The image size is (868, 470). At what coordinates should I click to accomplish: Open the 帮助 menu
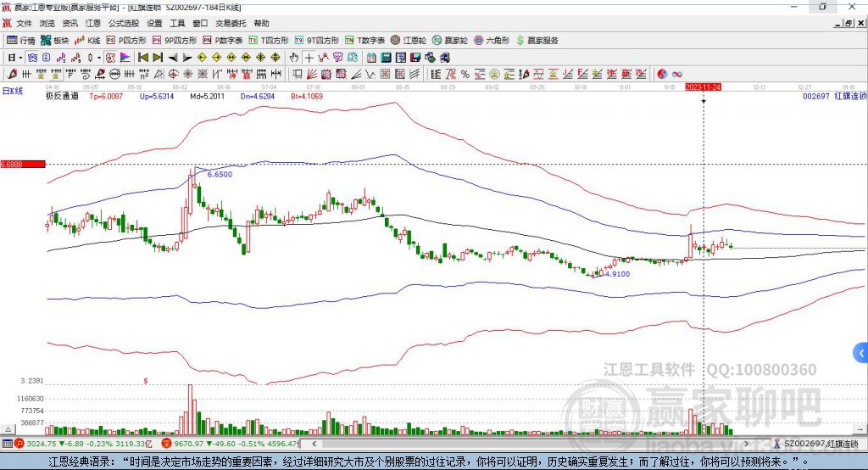[x=261, y=23]
